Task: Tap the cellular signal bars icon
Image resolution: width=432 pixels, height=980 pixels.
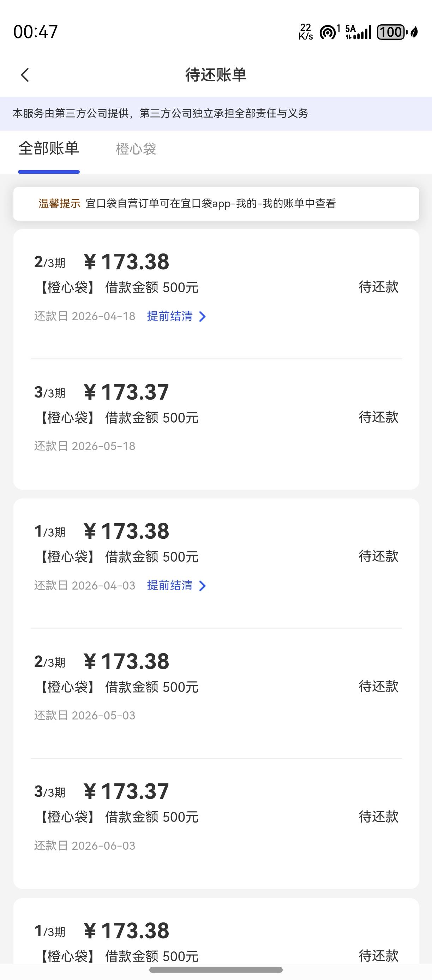Action: click(359, 32)
